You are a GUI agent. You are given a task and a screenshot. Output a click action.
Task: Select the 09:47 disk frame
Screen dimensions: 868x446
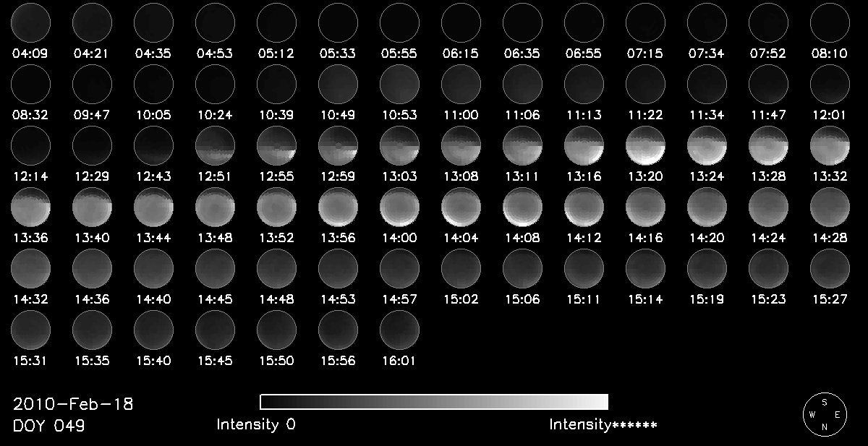92,84
